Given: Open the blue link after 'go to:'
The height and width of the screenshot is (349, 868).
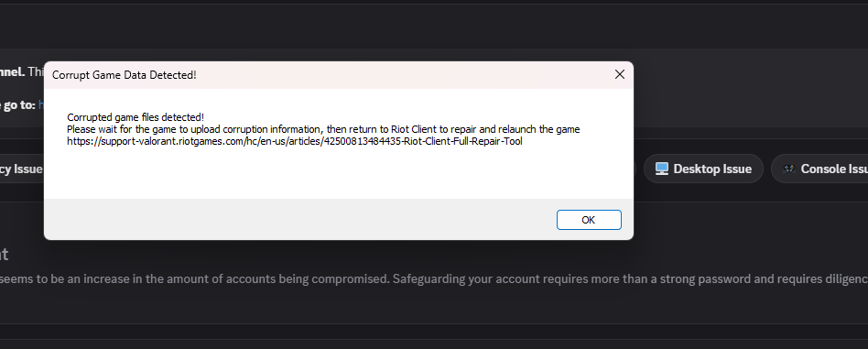Looking at the screenshot, I should [x=41, y=104].
